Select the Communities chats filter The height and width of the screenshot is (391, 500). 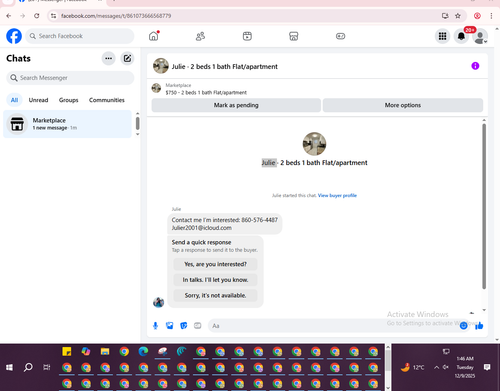107,100
